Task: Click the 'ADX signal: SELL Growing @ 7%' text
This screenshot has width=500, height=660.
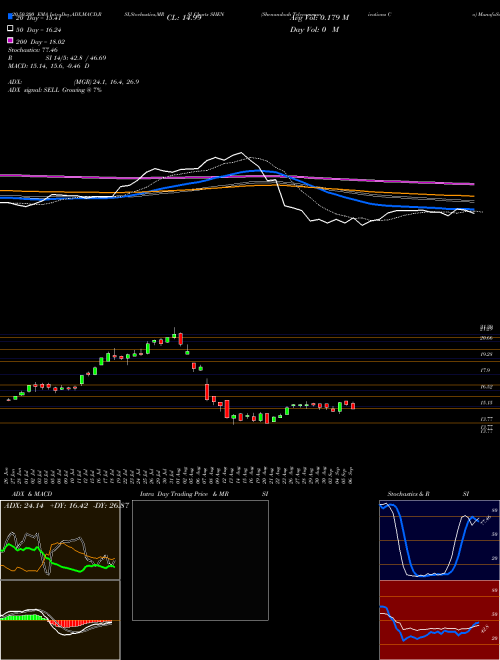Action: coord(55,90)
